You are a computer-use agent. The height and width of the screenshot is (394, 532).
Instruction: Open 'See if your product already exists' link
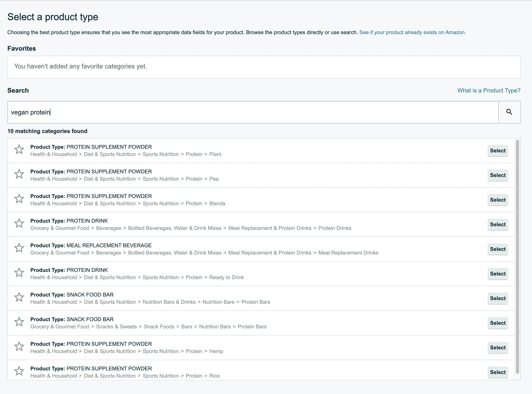click(x=412, y=32)
